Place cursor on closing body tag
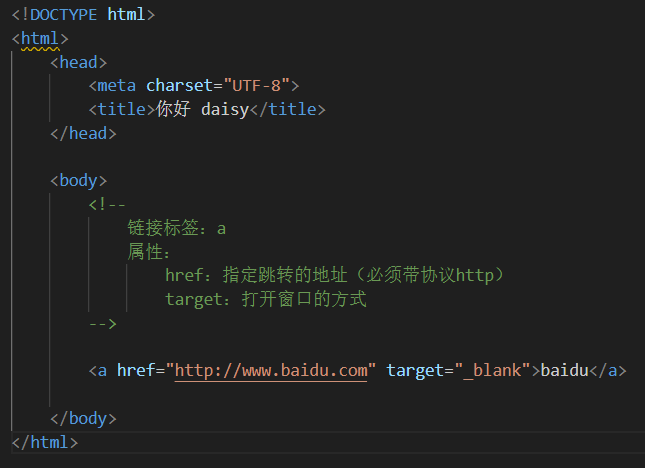Image resolution: width=645 pixels, height=468 pixels. (83, 418)
